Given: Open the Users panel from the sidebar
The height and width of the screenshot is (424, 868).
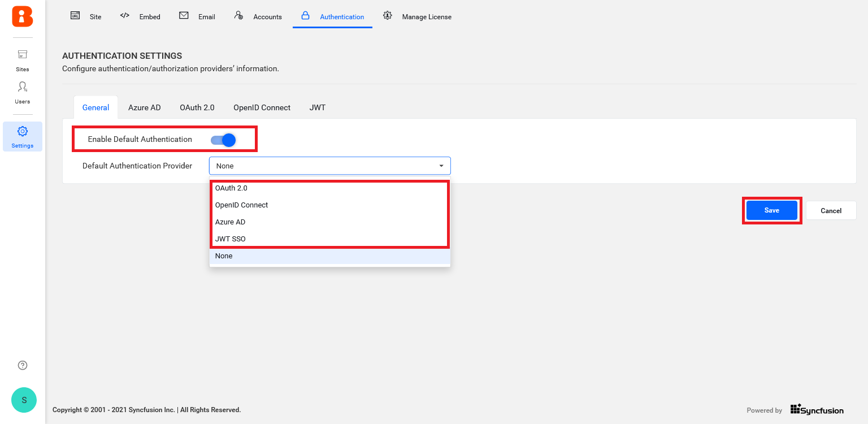Looking at the screenshot, I should [22, 92].
